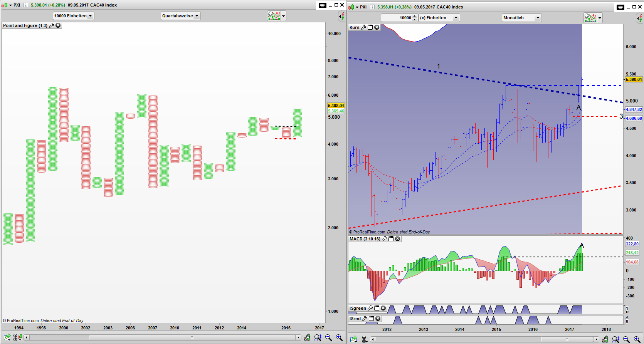This screenshot has height=344, width=644.
Task: Expand the 10000 Einheiten dropdown
Action: [x=73, y=16]
